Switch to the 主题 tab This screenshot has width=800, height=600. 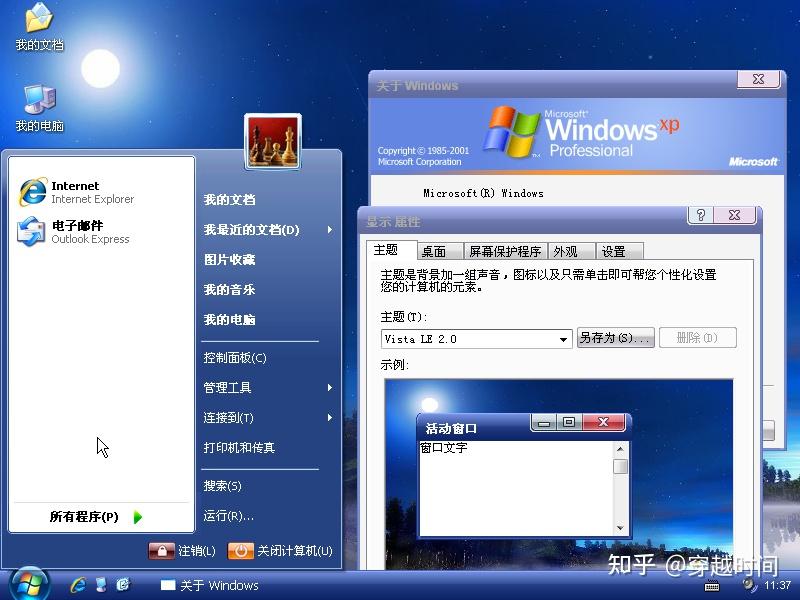click(x=391, y=250)
